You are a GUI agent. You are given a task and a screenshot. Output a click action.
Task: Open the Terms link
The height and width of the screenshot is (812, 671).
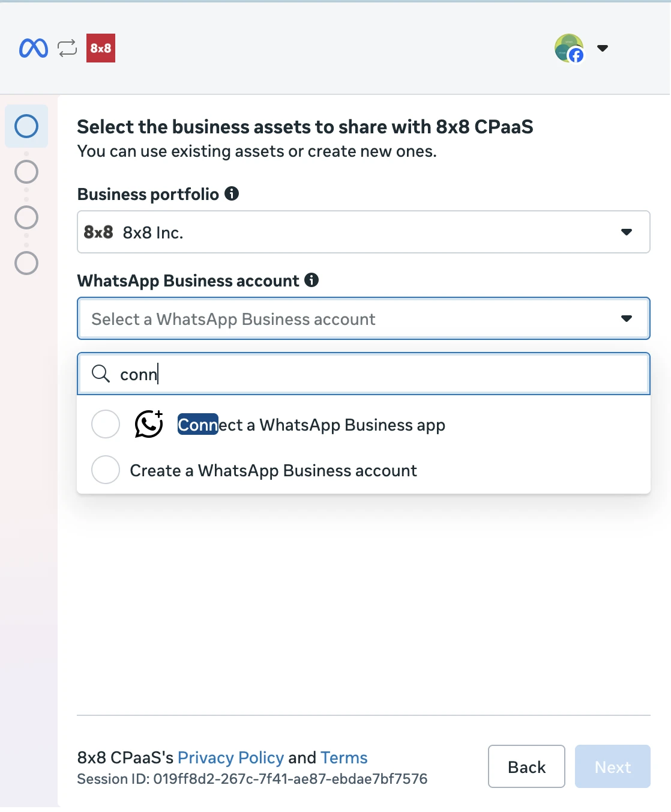pyautogui.click(x=344, y=758)
